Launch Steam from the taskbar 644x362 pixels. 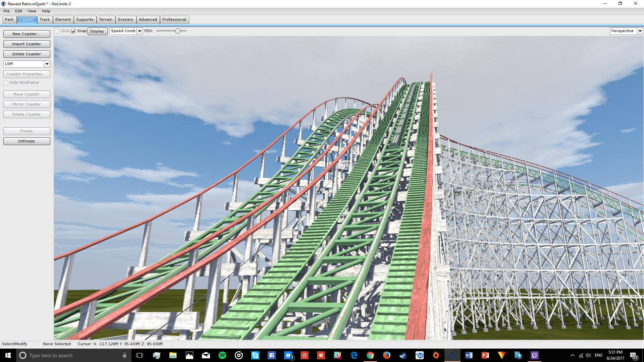pyautogui.click(x=403, y=355)
